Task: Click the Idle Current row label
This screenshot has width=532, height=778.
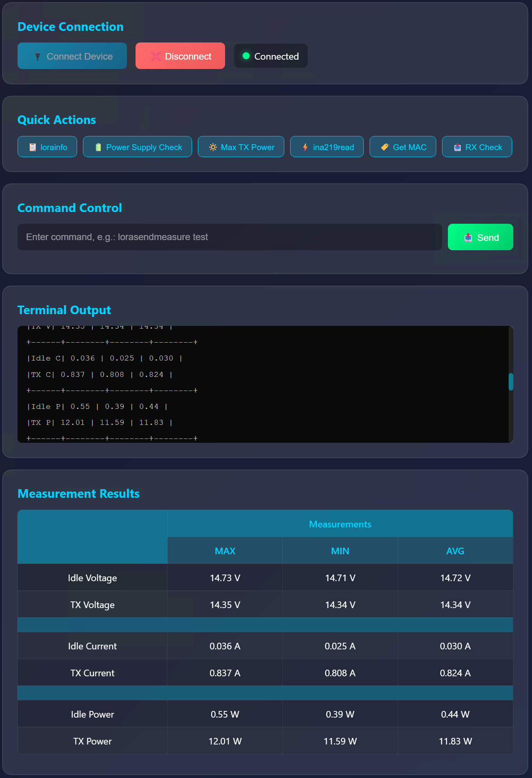Action: (x=92, y=646)
